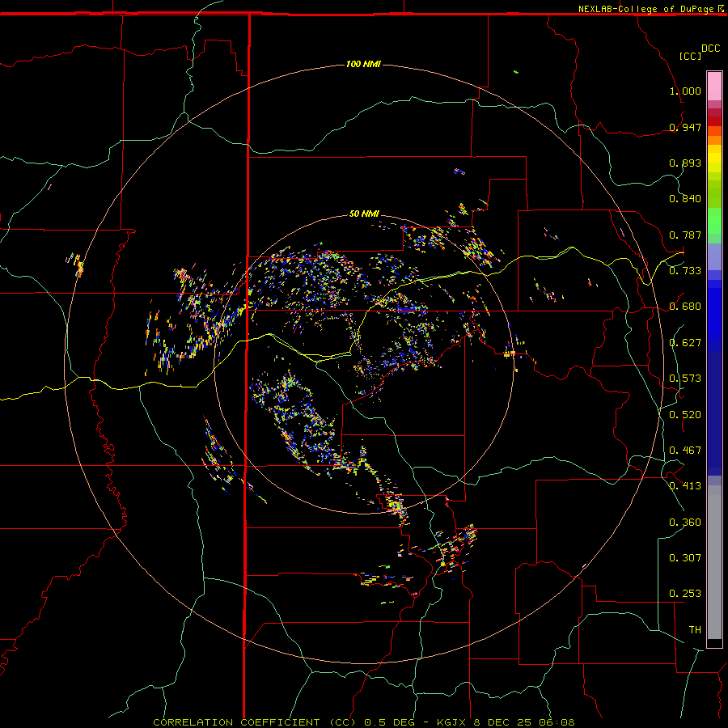Select the DCC label above the color scale

[x=711, y=49]
